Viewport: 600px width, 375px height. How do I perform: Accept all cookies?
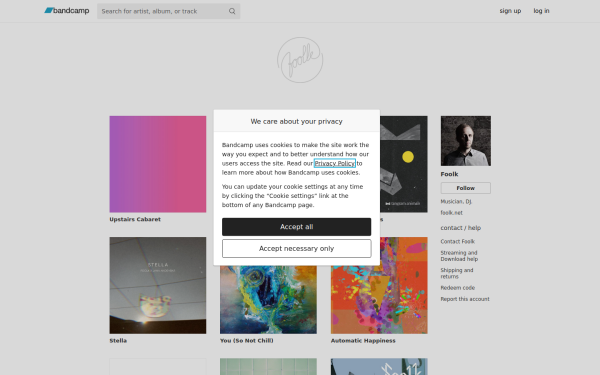[x=297, y=227]
